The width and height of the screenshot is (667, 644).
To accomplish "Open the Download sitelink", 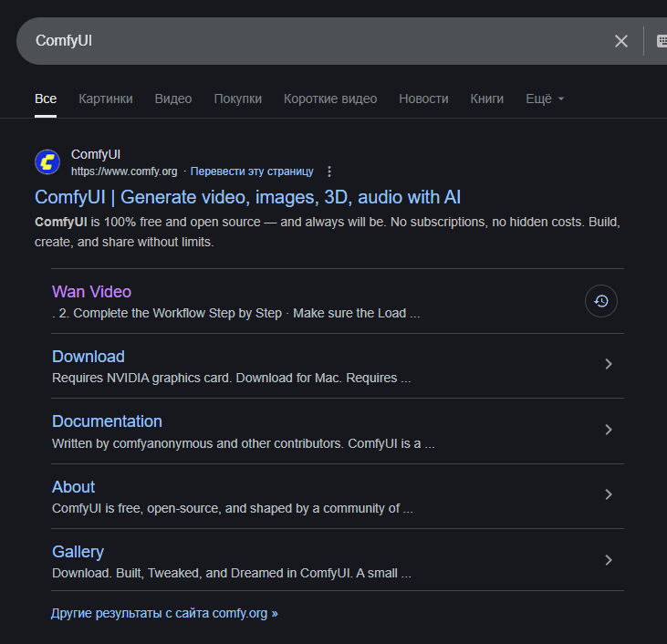I will click(x=89, y=357).
